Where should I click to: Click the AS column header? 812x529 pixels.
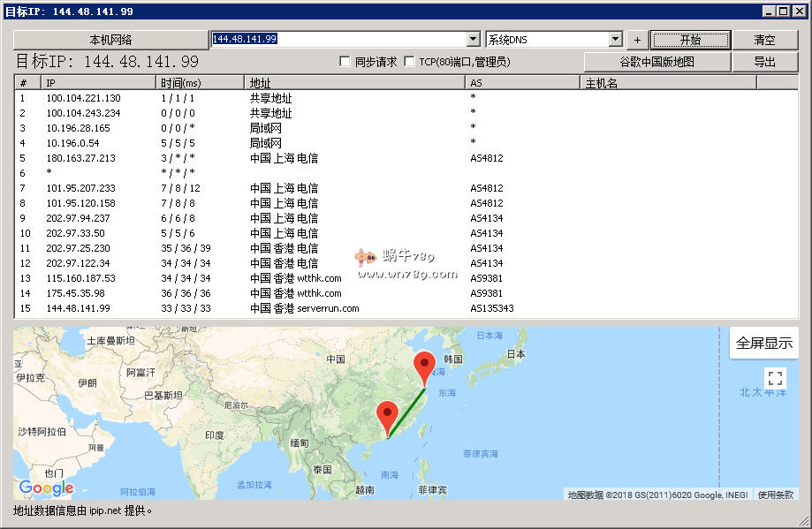(522, 83)
